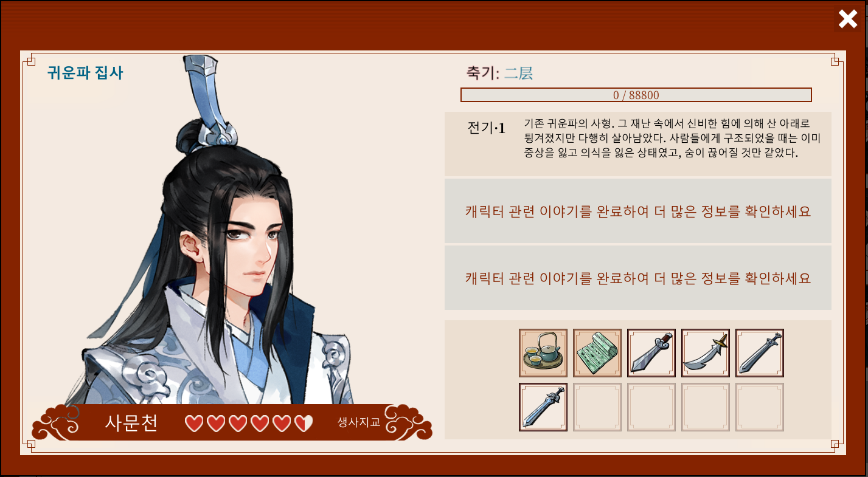This screenshot has width=868, height=477.
Task: Click the character name 사문천
Action: point(131,422)
